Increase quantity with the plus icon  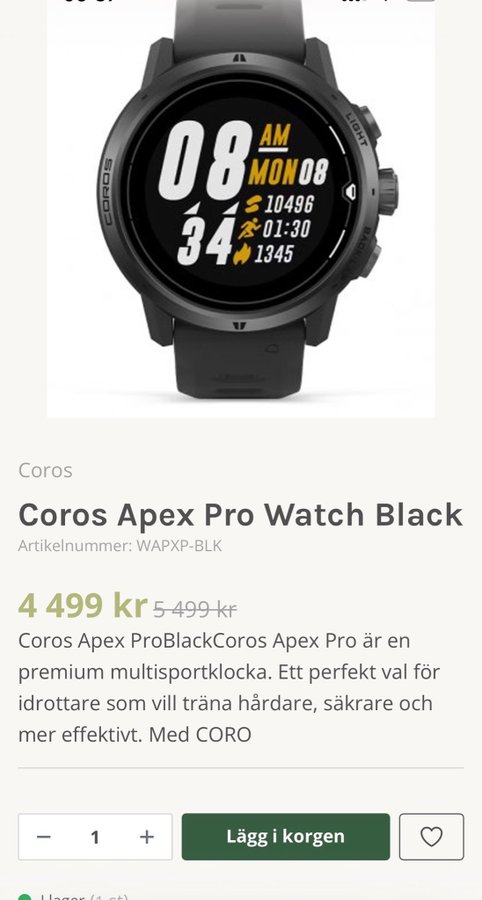[147, 837]
